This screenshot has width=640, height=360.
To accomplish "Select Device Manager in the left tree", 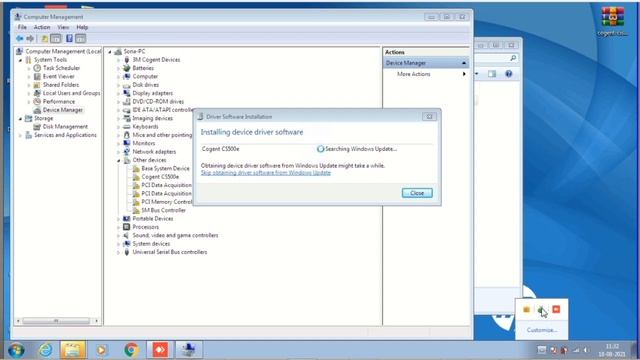I will tap(62, 110).
